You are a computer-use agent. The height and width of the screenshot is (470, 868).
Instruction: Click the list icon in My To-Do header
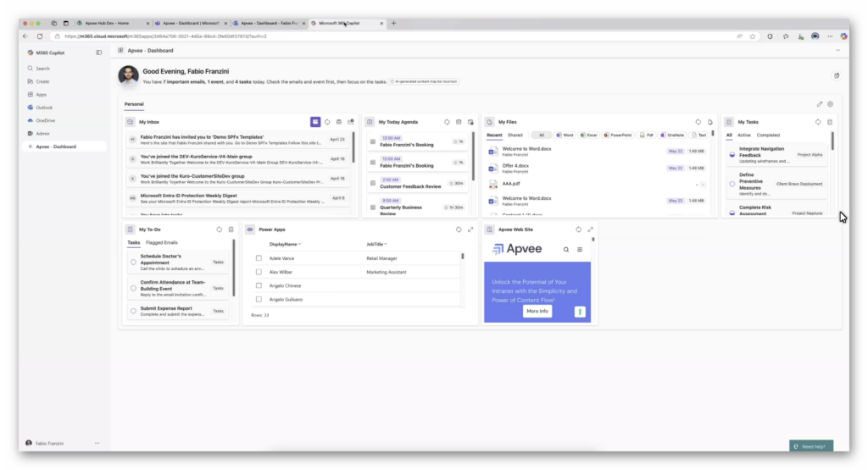[x=231, y=229]
